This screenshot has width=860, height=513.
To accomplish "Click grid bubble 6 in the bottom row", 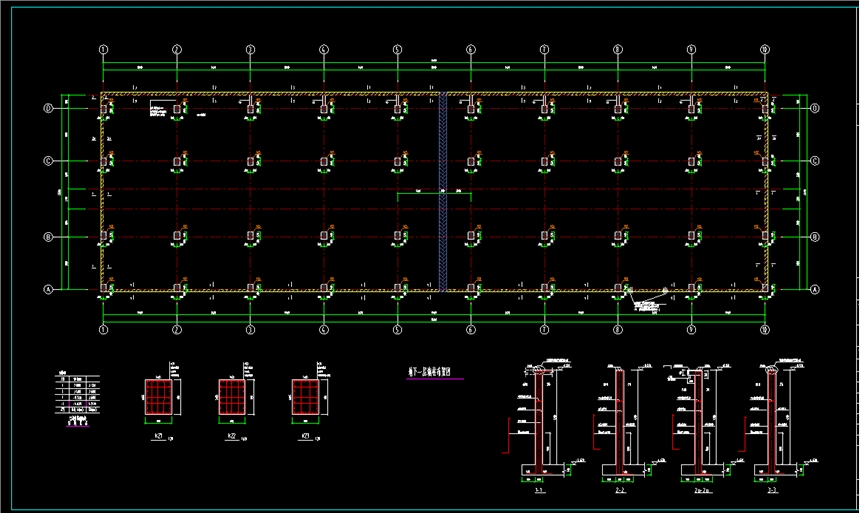I will 471,328.
